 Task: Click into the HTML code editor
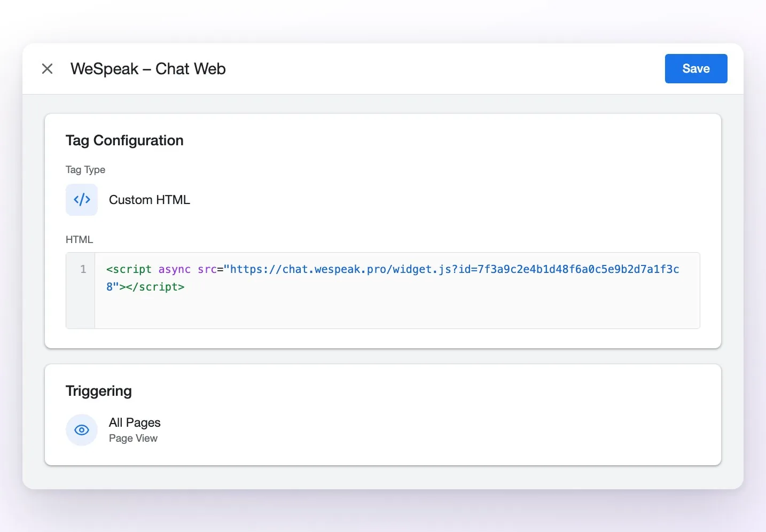coord(397,291)
